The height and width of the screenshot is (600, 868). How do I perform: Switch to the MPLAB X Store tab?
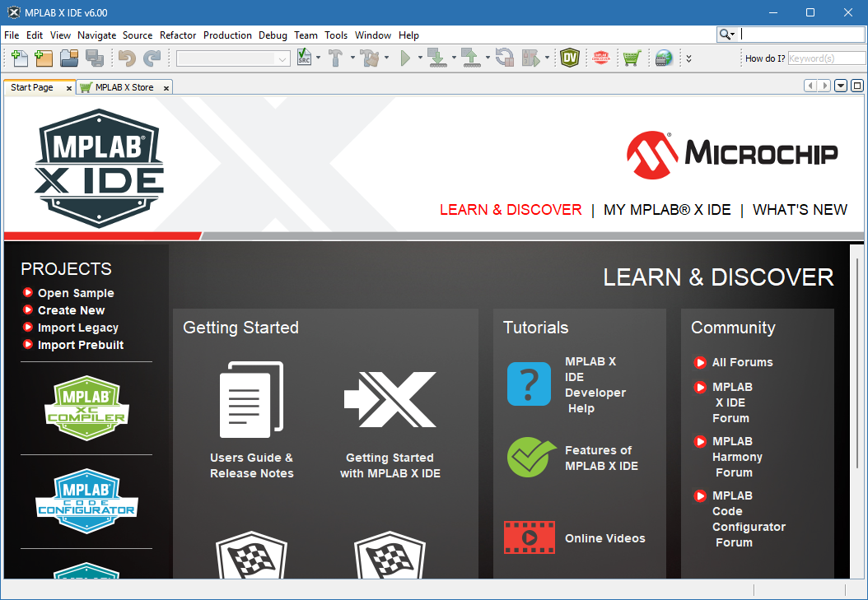tap(124, 87)
